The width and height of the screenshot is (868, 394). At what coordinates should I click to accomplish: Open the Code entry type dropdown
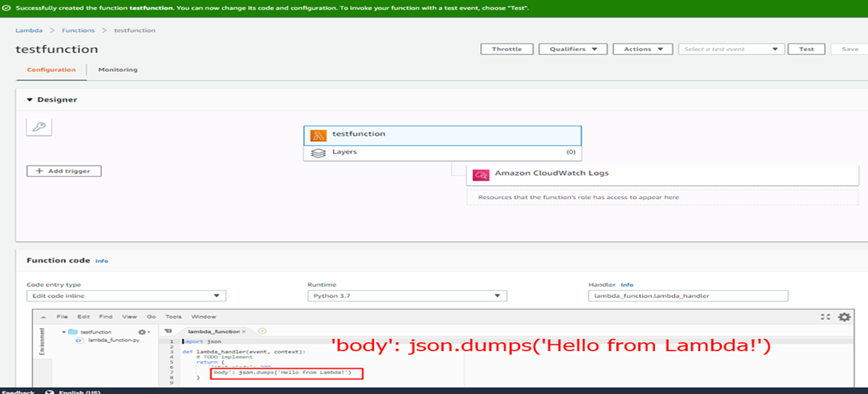tap(126, 296)
